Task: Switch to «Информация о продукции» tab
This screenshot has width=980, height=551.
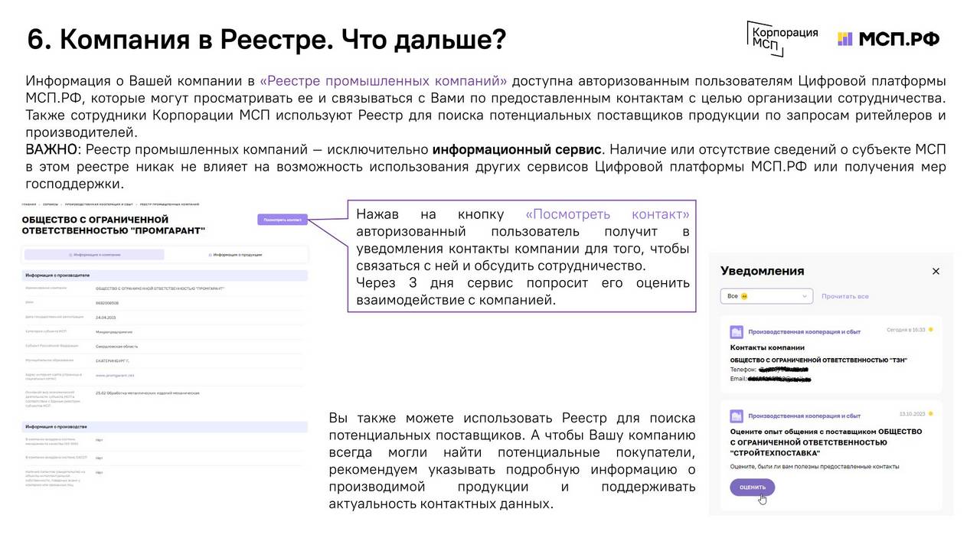Action: [x=237, y=254]
